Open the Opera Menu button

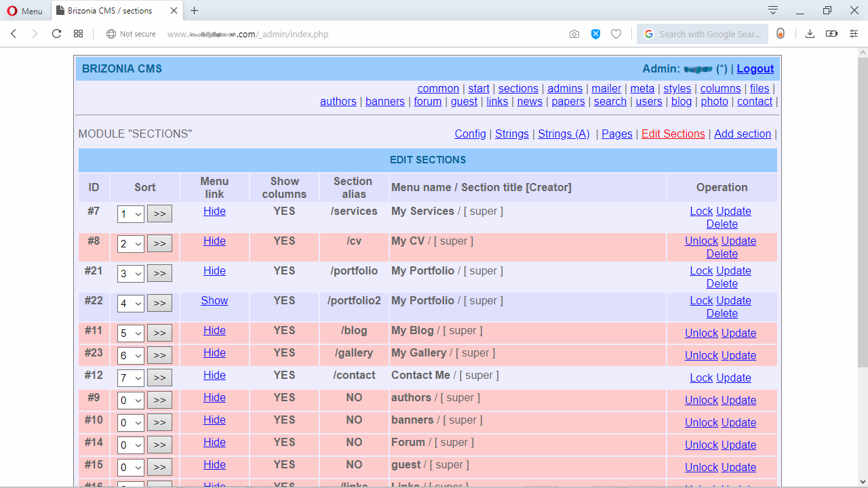(x=25, y=11)
